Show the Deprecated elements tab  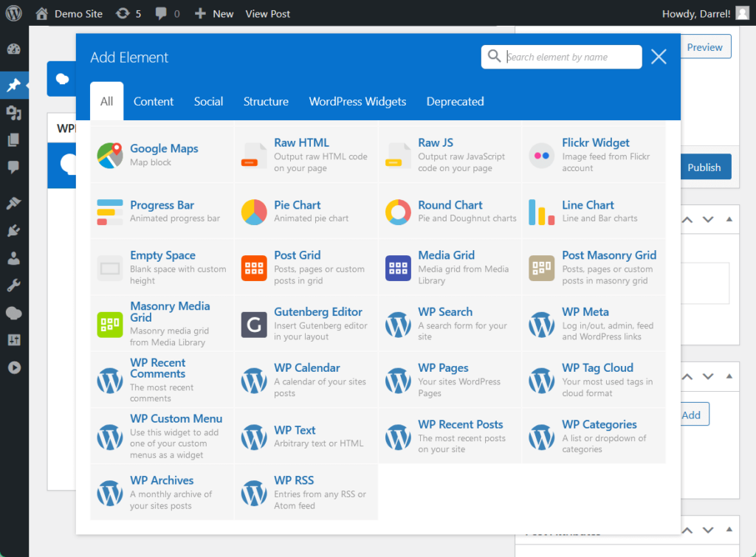pos(455,102)
